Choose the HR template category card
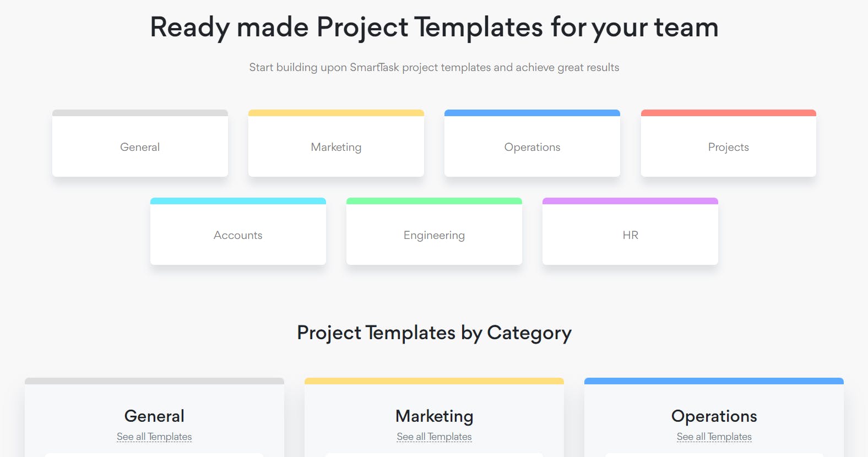This screenshot has height=457, width=868. pos(630,235)
